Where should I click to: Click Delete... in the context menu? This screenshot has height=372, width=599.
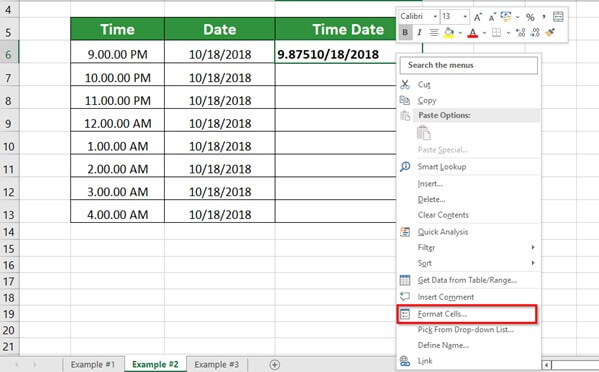pyautogui.click(x=468, y=199)
